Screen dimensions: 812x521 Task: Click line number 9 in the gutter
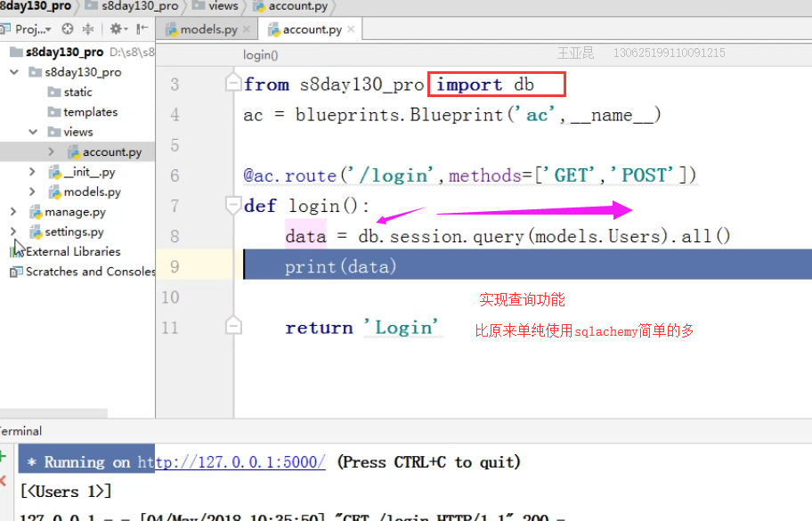point(175,266)
